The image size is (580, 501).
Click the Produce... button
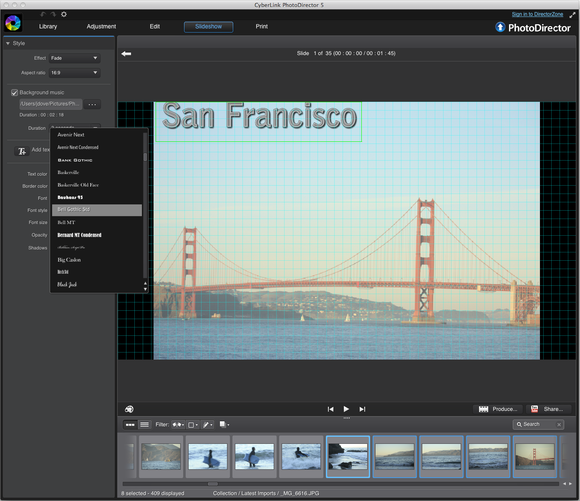498,409
